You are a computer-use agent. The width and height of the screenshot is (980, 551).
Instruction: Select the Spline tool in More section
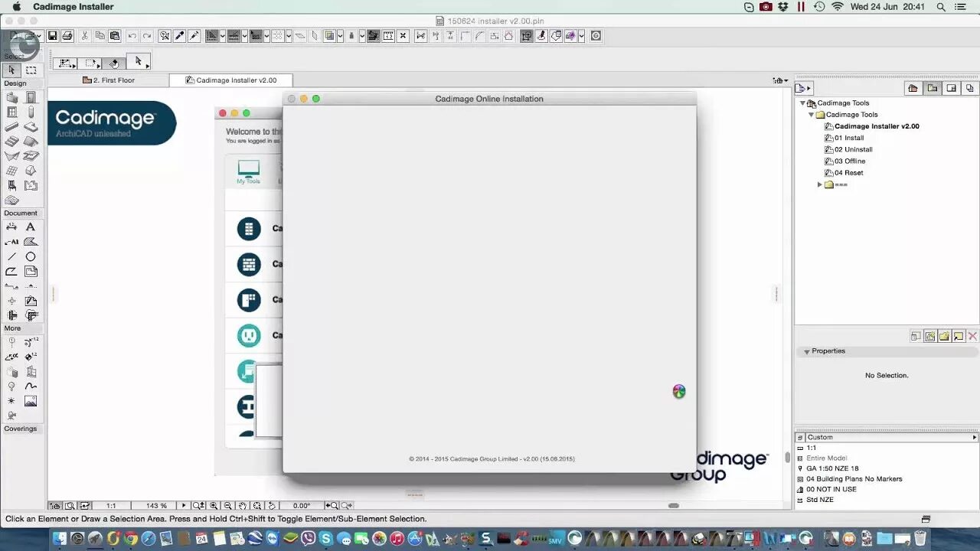click(x=31, y=386)
